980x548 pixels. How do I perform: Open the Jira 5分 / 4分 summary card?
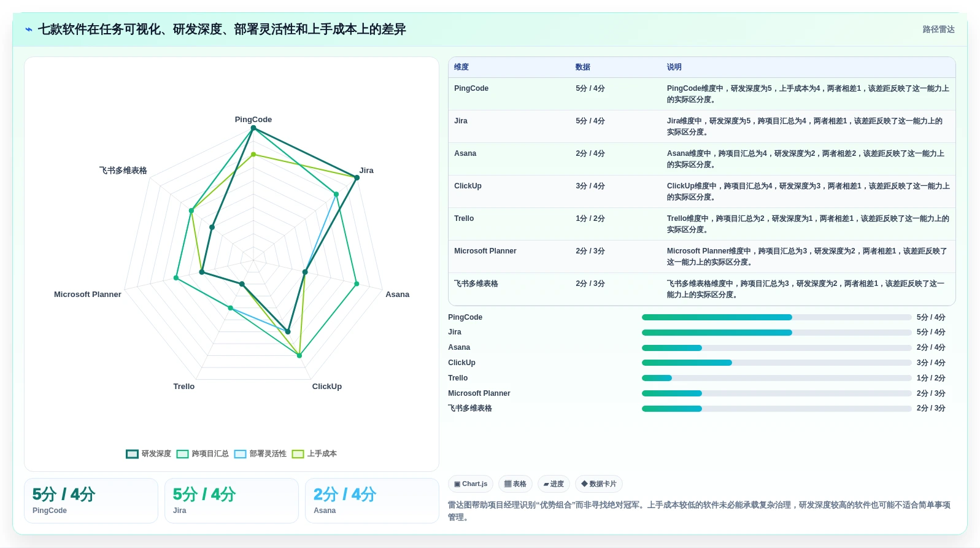(x=231, y=501)
